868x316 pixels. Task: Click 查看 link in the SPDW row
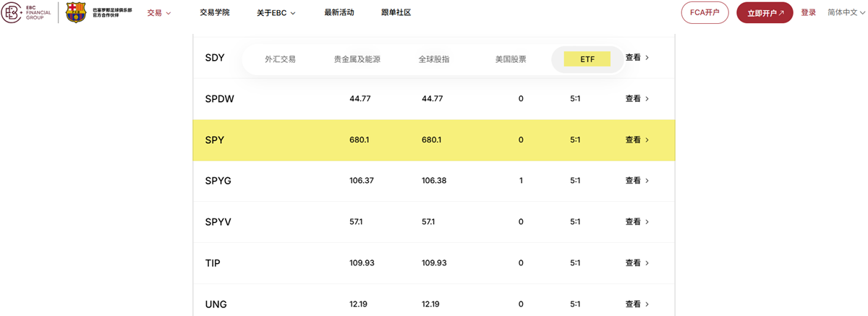point(637,98)
